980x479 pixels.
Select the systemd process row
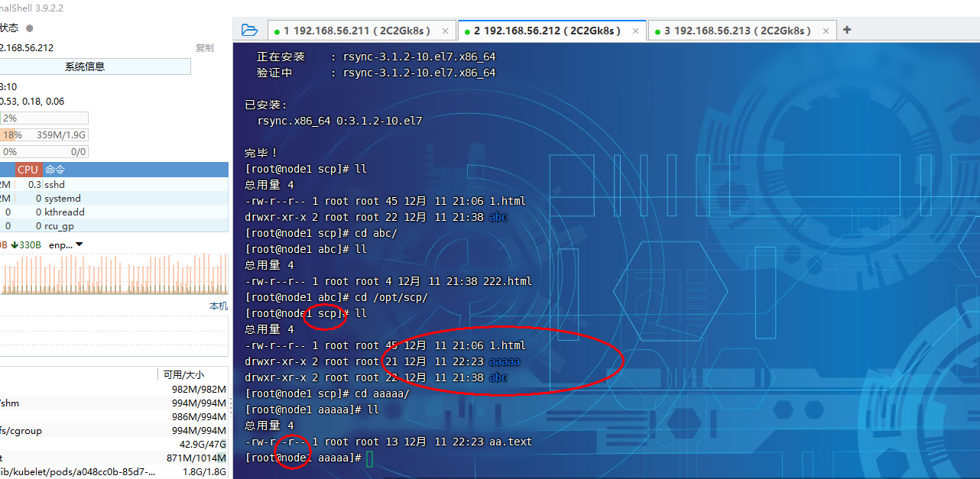pos(114,198)
